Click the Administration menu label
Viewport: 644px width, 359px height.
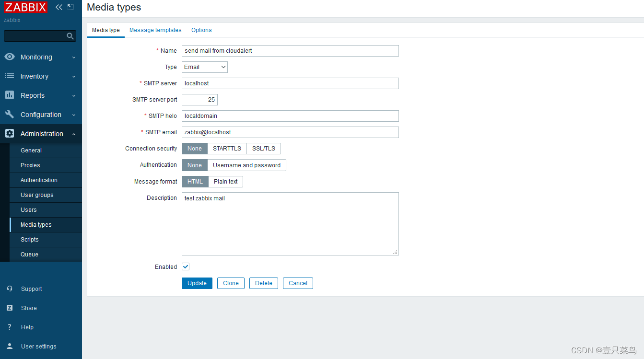click(42, 134)
